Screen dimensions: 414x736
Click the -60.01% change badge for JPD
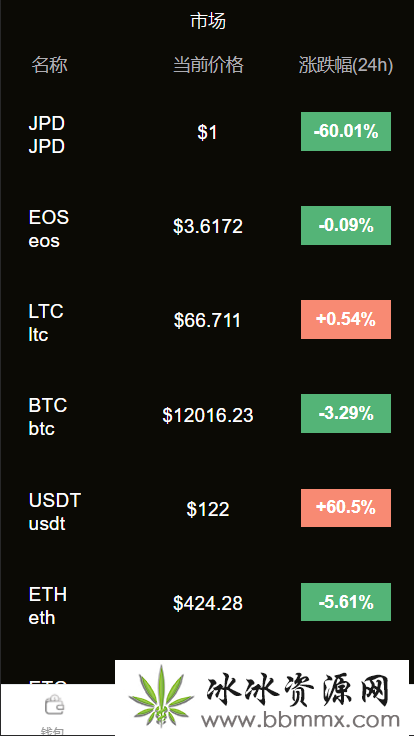pyautogui.click(x=346, y=131)
